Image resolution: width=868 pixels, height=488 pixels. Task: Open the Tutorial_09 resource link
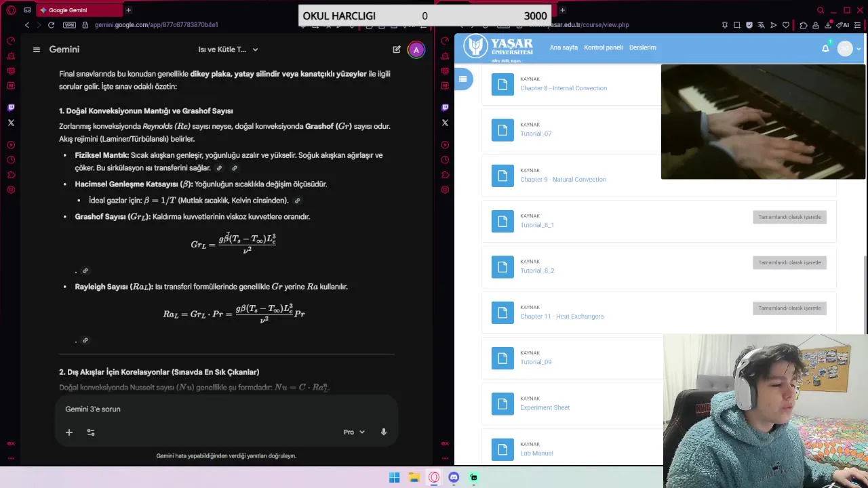(536, 362)
